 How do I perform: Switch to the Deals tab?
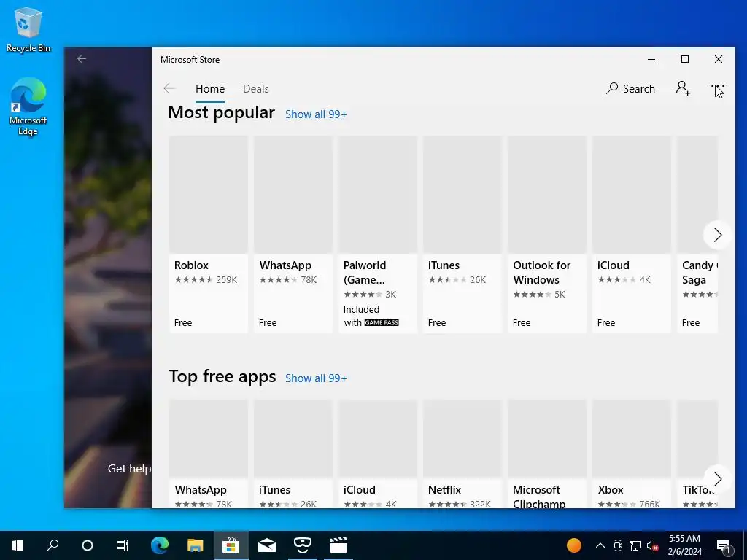(x=256, y=88)
